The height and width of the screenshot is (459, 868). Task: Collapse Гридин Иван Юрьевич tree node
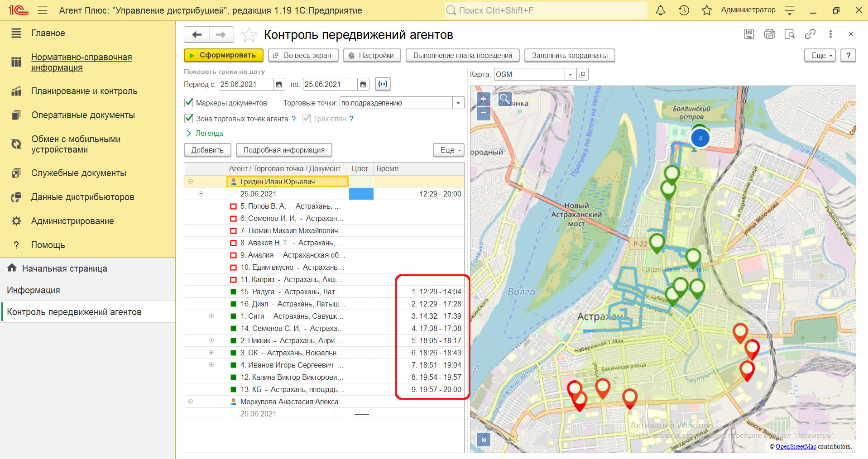(190, 181)
